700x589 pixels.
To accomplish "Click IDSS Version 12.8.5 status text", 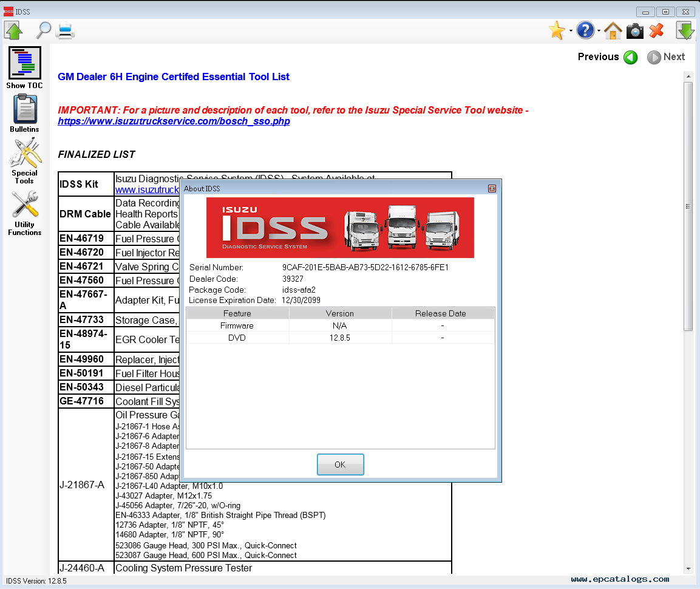I will pyautogui.click(x=36, y=581).
